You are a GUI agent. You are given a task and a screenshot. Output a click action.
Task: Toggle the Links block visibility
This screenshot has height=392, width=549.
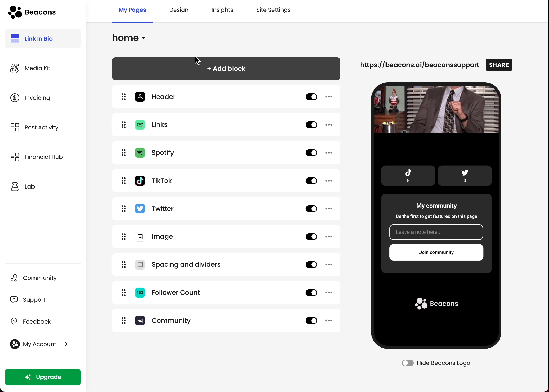click(x=311, y=125)
